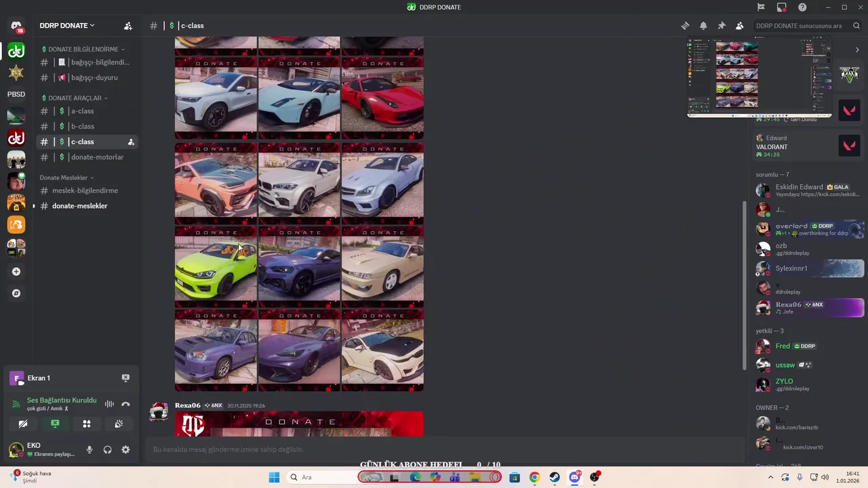Open Sylexinnr1 member profile
Image resolution: width=868 pixels, height=488 pixels.
coord(808,268)
